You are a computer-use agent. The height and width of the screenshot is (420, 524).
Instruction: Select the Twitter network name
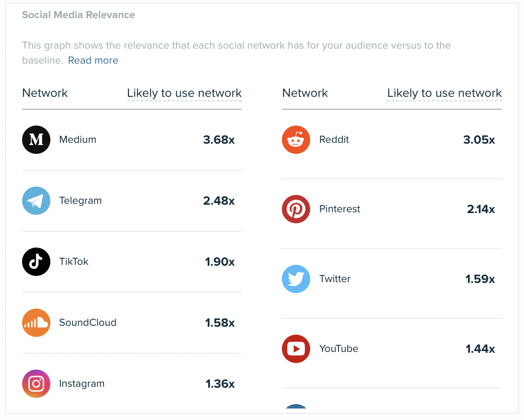click(334, 279)
